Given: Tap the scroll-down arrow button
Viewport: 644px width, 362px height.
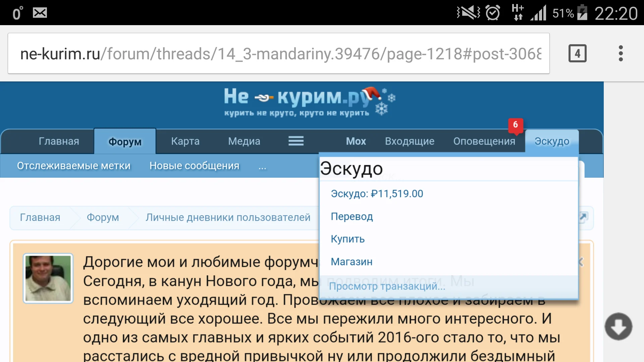Looking at the screenshot, I should 618,327.
